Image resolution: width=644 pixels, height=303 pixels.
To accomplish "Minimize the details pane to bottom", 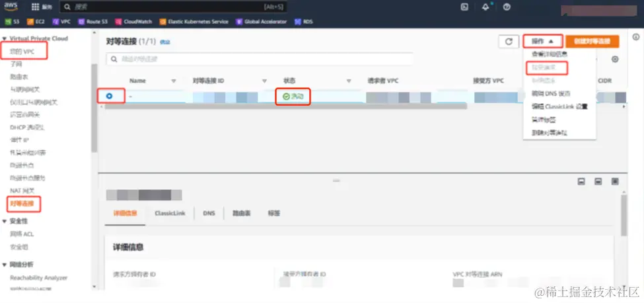I will (x=581, y=181).
